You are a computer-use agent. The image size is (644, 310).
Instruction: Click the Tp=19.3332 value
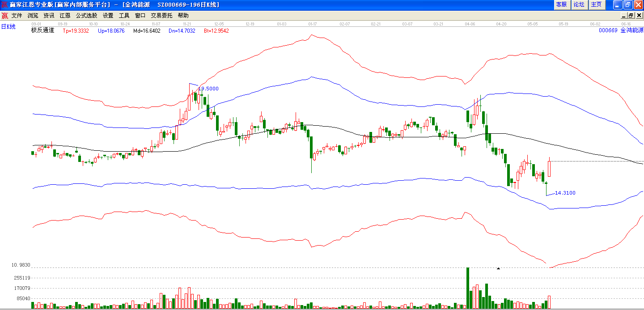click(x=76, y=31)
